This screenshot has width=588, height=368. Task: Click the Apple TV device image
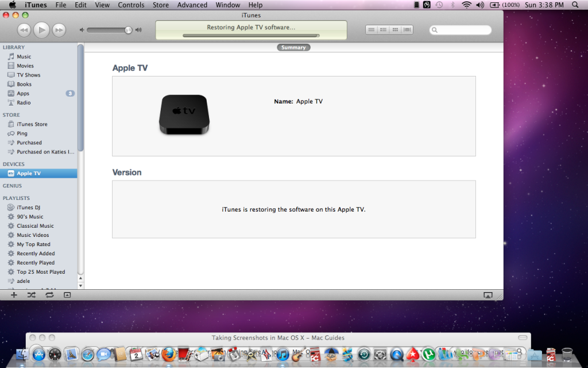184,114
